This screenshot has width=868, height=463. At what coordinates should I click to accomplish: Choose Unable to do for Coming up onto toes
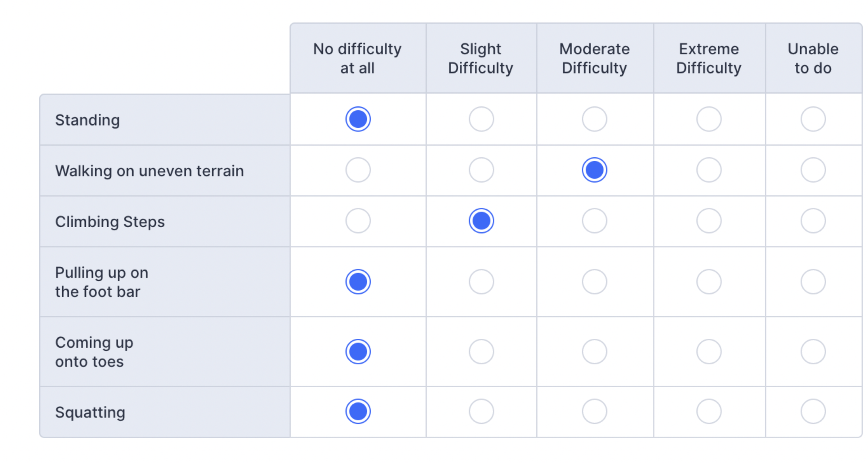point(813,352)
